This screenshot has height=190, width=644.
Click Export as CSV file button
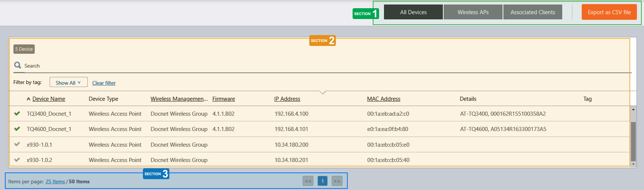click(609, 12)
